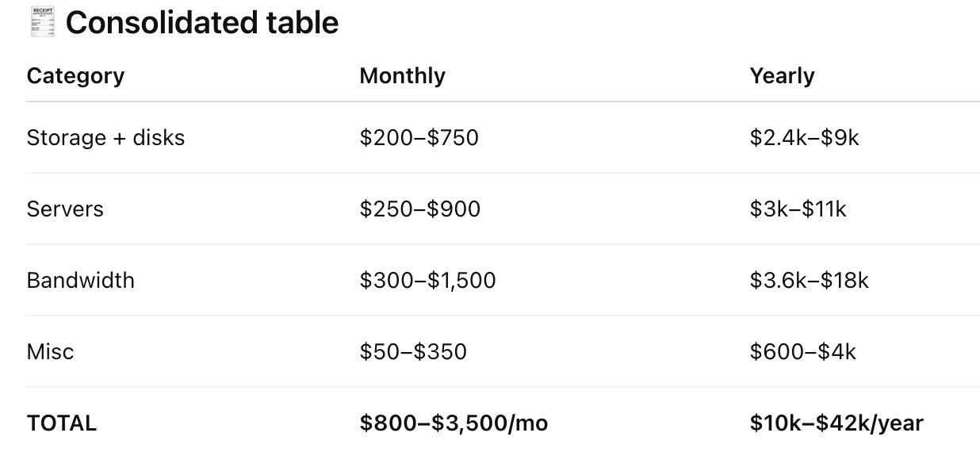The height and width of the screenshot is (471, 980).
Task: Click the $300–$1,500 monthly bandwidth cell
Action: 427,281
